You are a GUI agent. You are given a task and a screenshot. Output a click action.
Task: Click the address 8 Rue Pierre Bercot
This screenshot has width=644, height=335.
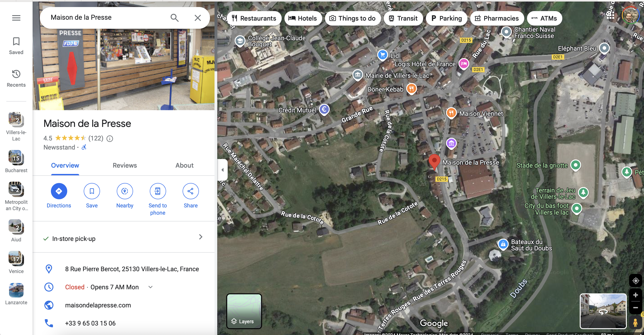pos(132,269)
